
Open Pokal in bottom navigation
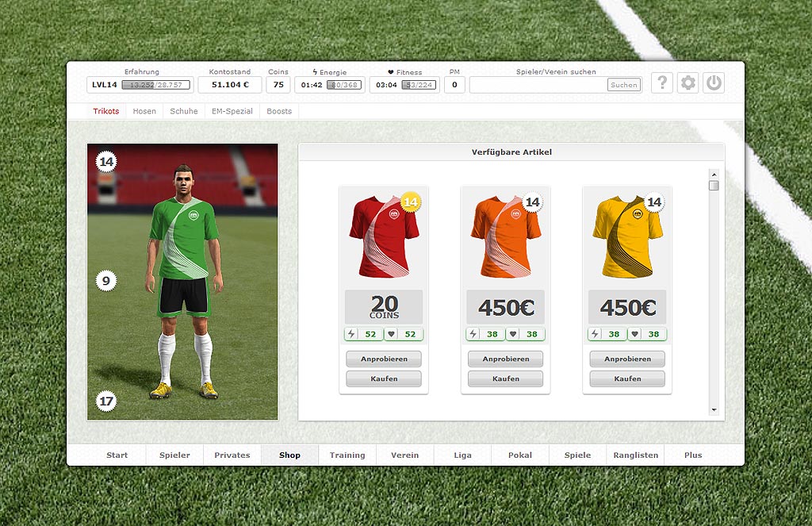click(520, 455)
